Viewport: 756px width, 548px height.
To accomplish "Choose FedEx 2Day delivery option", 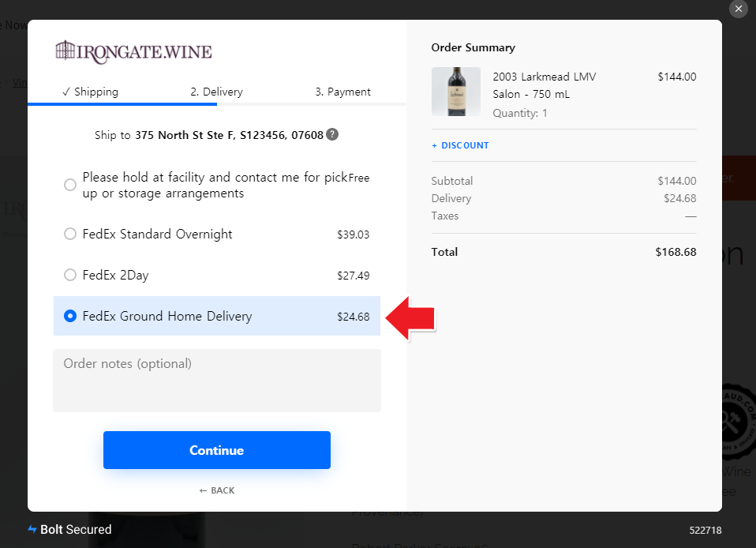I will [x=70, y=275].
